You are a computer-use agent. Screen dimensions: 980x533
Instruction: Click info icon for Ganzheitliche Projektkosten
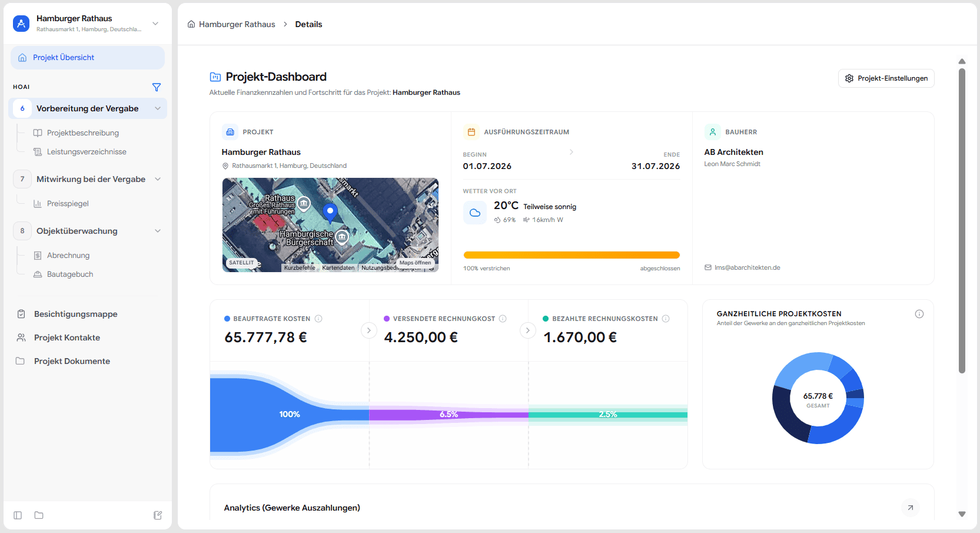point(919,314)
